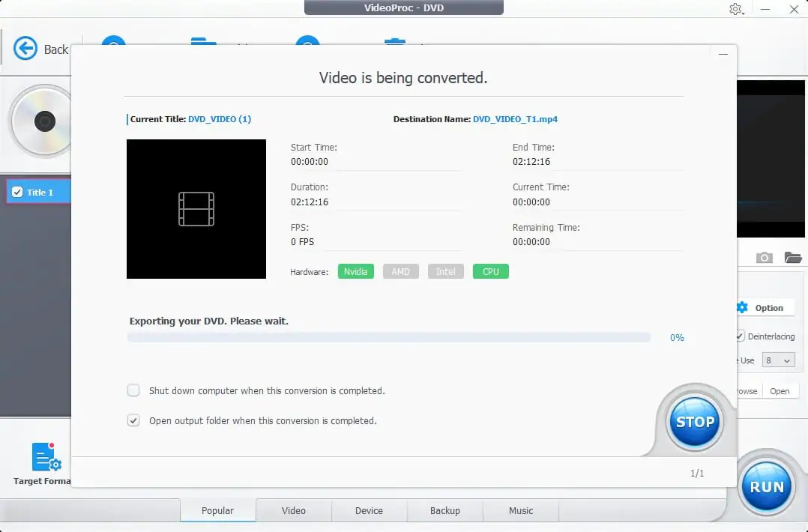808x532 pixels.
Task: Toggle CPU hardware option
Action: pyautogui.click(x=490, y=271)
